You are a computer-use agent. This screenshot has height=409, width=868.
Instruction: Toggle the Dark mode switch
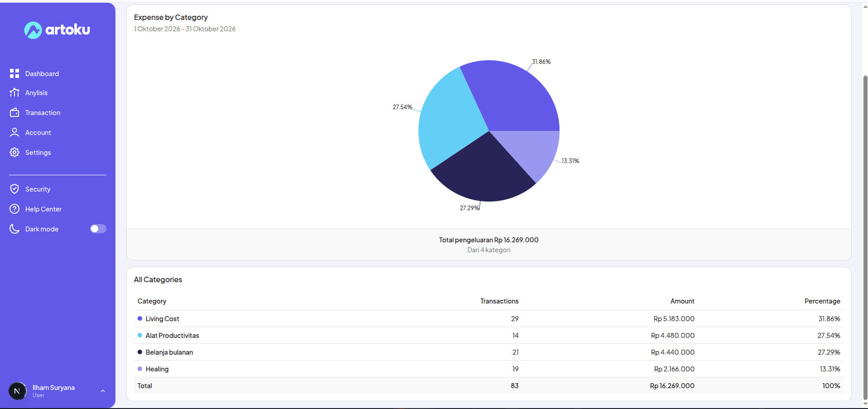pos(98,229)
